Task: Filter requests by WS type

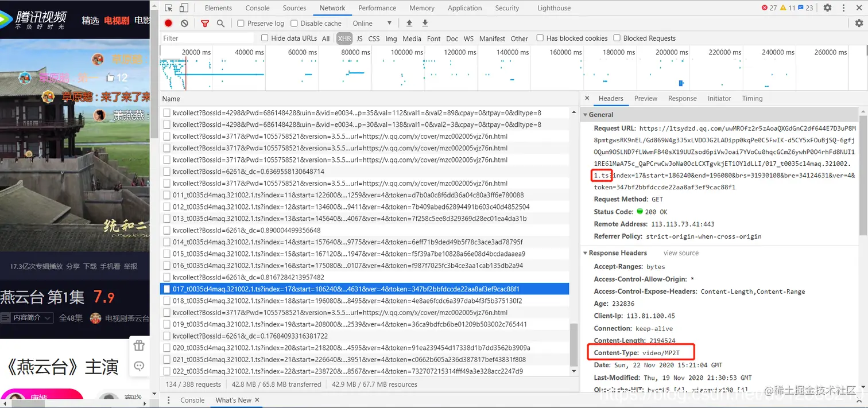Action: point(468,38)
